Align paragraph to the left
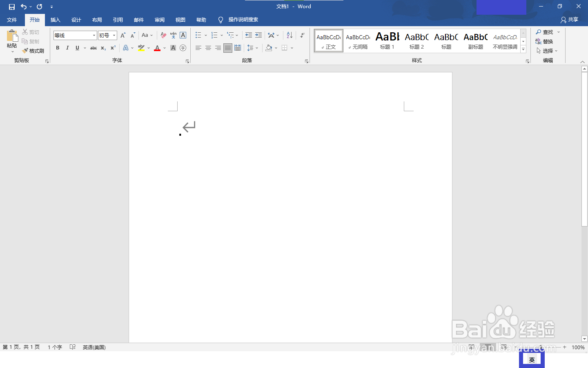The width and height of the screenshot is (588, 368). [198, 48]
